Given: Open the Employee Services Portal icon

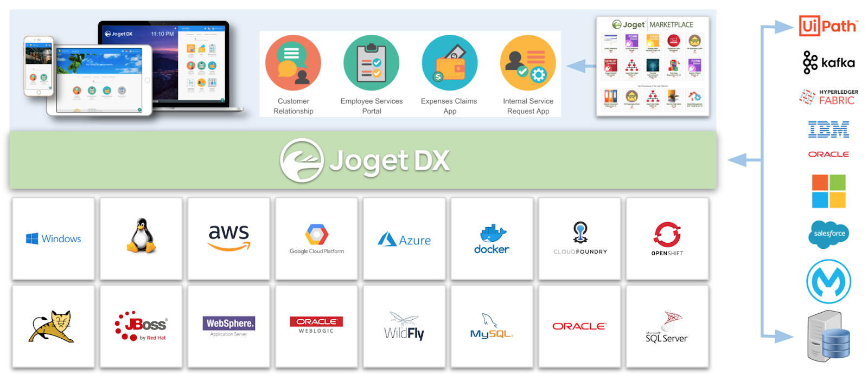Looking at the screenshot, I should coord(372,63).
